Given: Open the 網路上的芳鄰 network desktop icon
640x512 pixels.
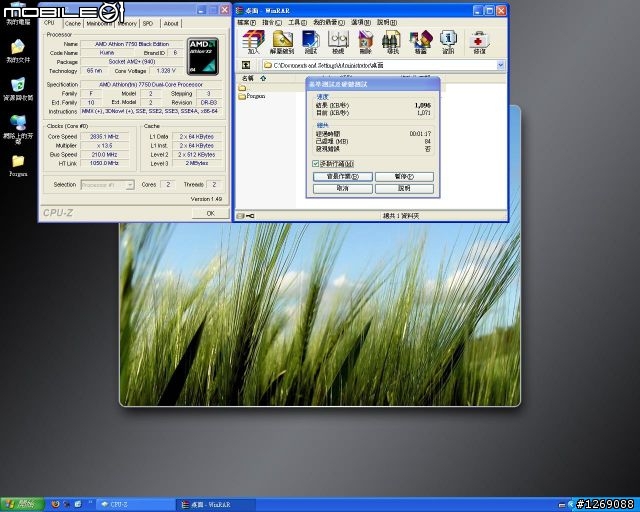Looking at the screenshot, I should (18, 129).
